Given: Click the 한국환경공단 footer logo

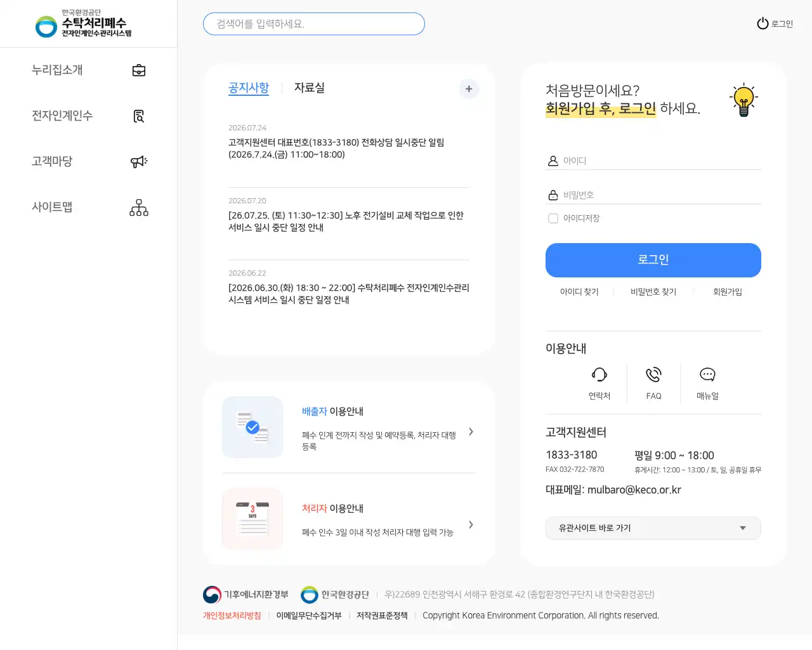Looking at the screenshot, I should pos(334,595).
